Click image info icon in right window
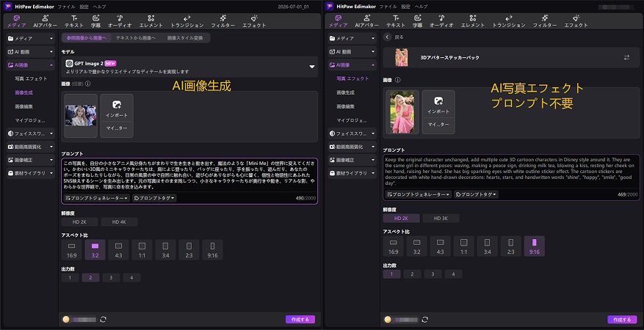Image resolution: width=644 pixels, height=330 pixels. tap(397, 80)
